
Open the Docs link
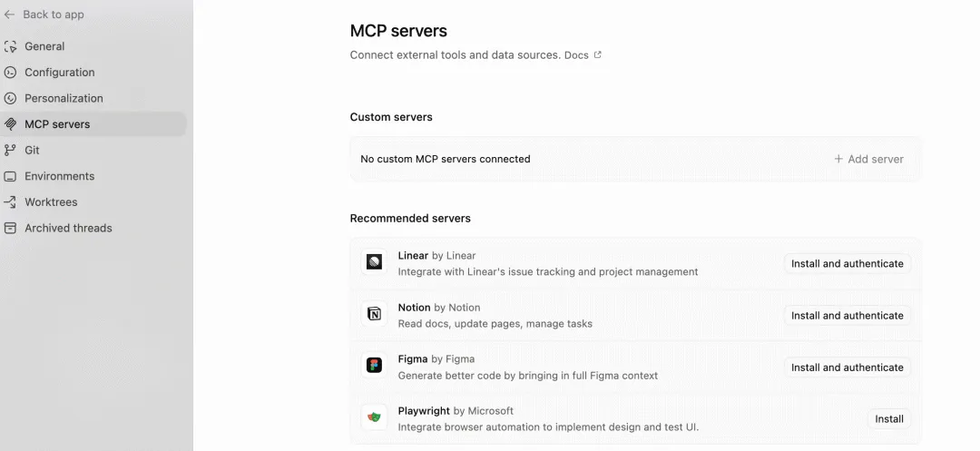pyautogui.click(x=576, y=55)
